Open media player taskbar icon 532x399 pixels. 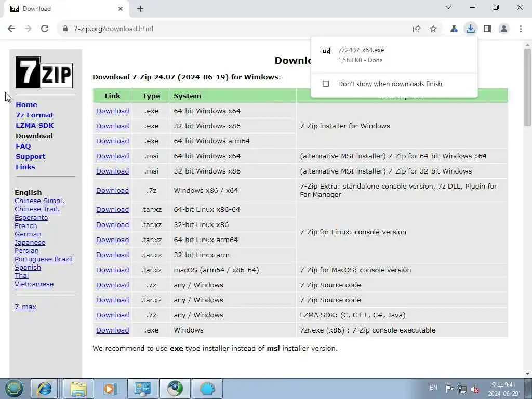point(110,389)
